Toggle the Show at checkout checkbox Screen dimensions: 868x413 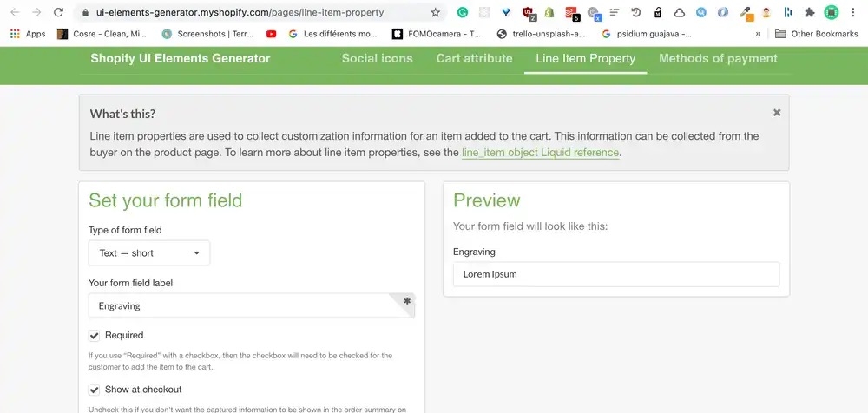point(95,390)
